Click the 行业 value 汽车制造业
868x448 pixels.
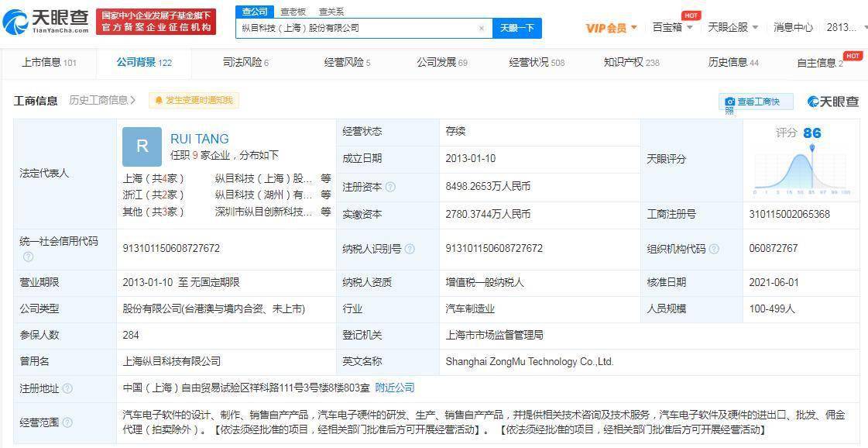tap(470, 308)
